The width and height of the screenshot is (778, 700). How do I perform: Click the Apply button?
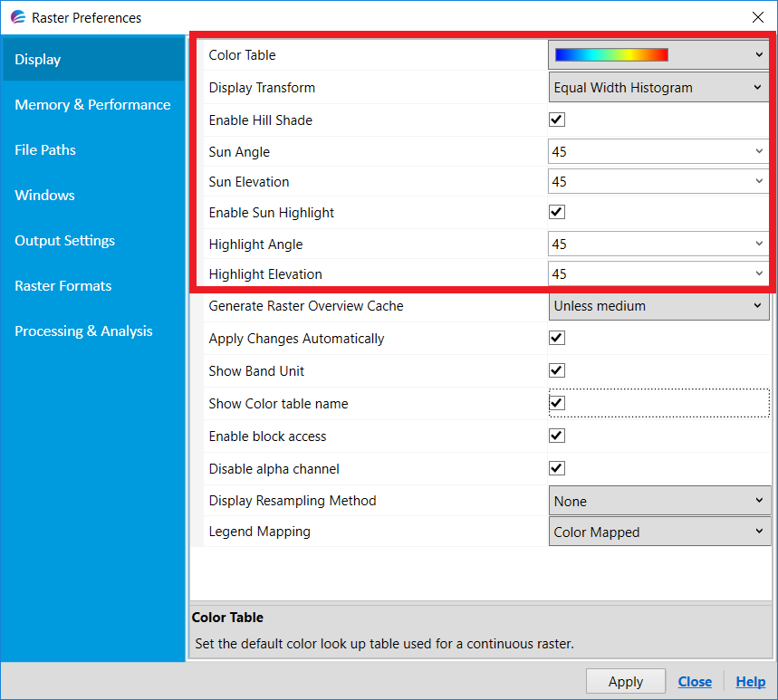click(x=625, y=681)
